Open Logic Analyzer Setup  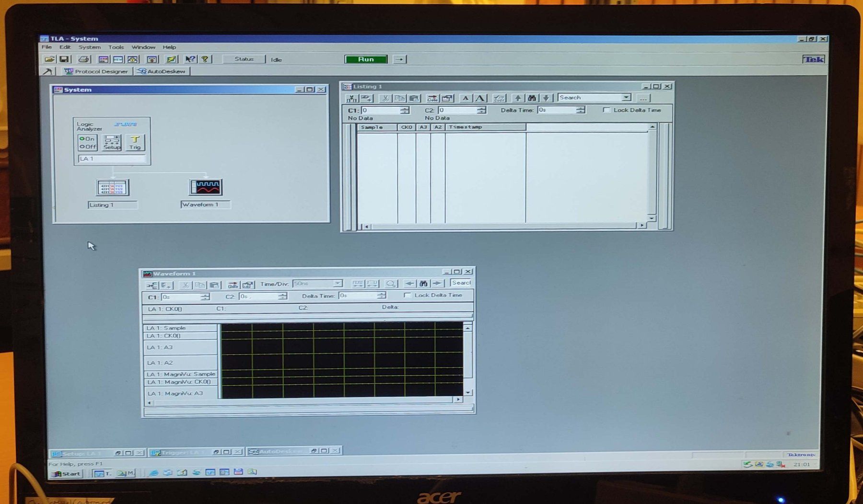pyautogui.click(x=112, y=143)
